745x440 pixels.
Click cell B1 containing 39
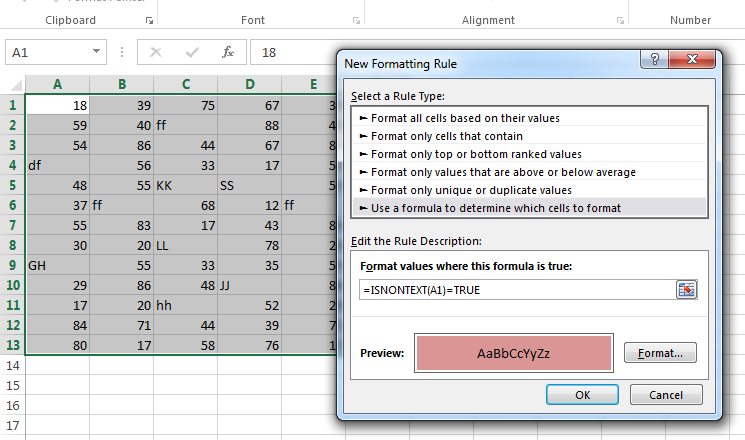pos(122,105)
